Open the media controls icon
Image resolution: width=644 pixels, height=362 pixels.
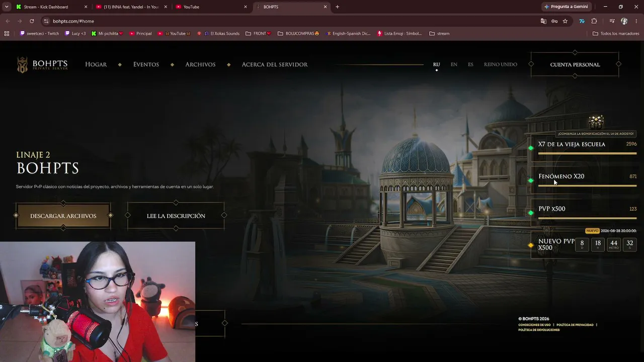[x=612, y=21]
